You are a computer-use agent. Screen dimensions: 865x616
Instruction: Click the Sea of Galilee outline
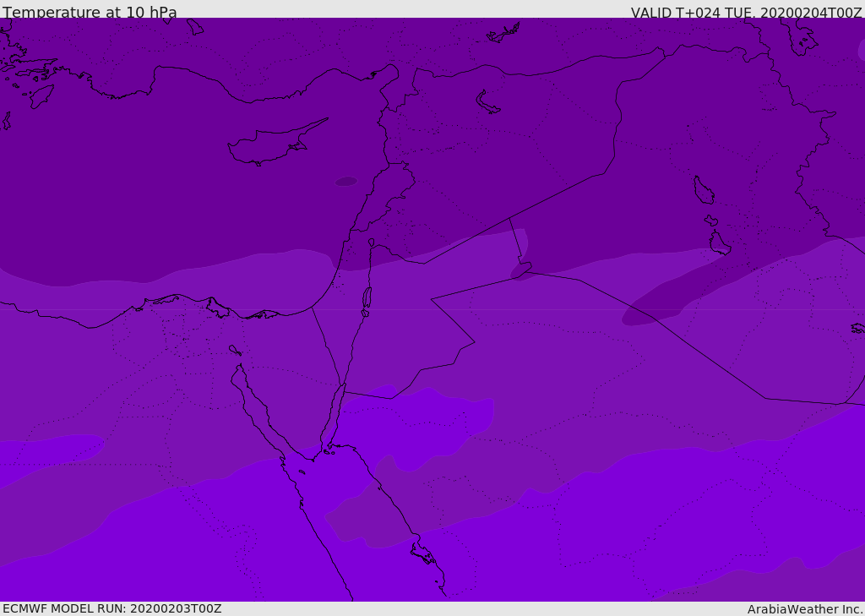372,243
